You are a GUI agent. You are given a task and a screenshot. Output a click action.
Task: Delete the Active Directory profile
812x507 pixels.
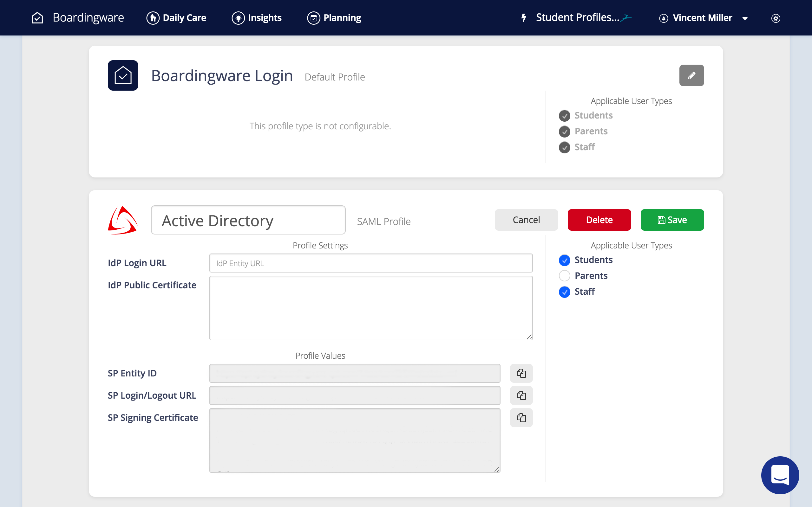(x=599, y=220)
